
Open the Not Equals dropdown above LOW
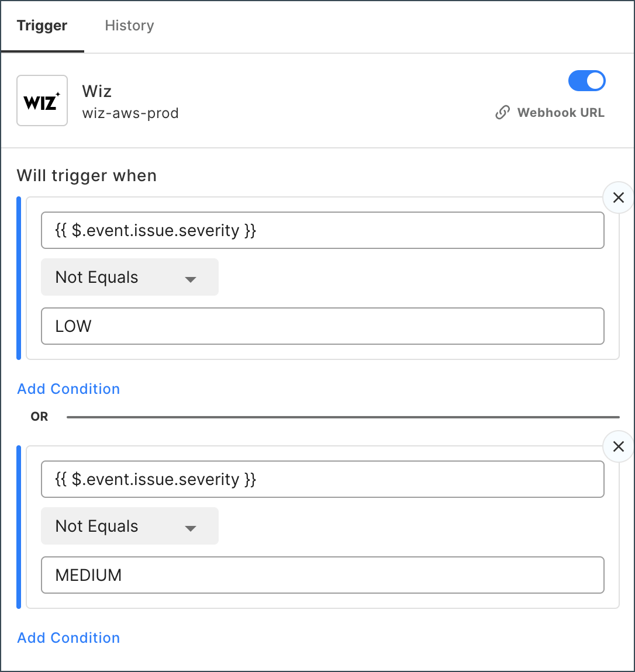[x=129, y=278]
